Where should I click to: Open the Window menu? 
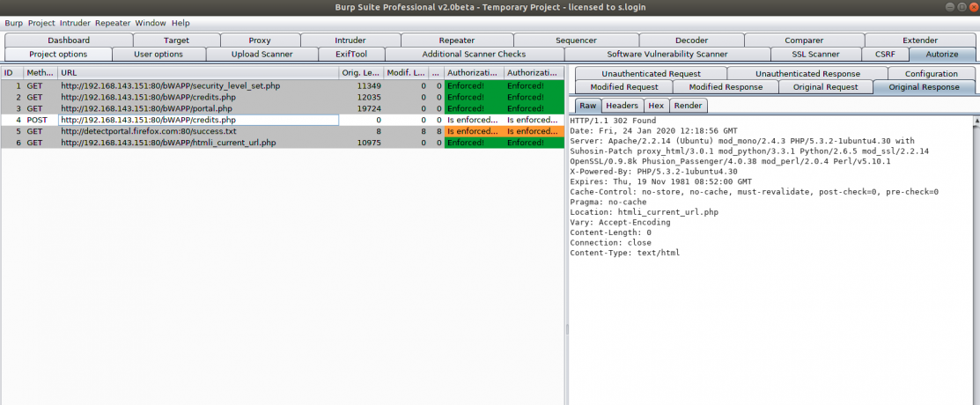(x=151, y=23)
